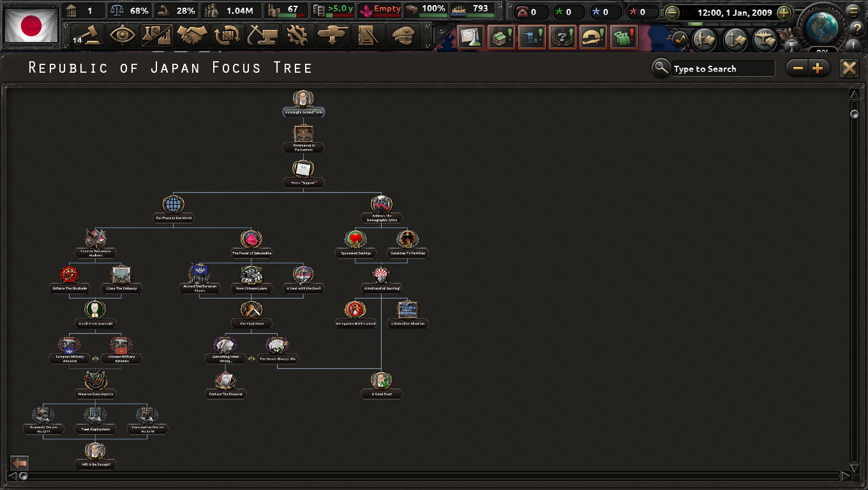Decrease game speed with minus button
Image resolution: width=868 pixels, height=490 pixels.
point(672,12)
